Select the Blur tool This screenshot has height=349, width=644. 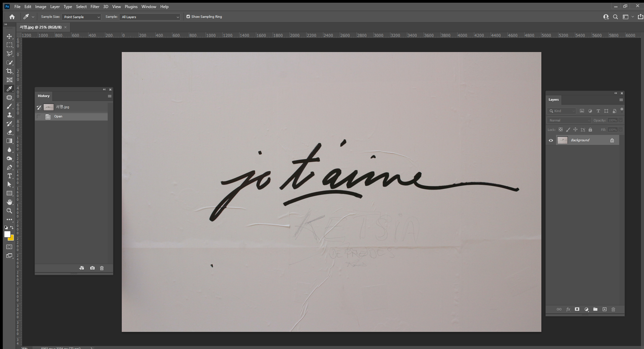tap(9, 150)
